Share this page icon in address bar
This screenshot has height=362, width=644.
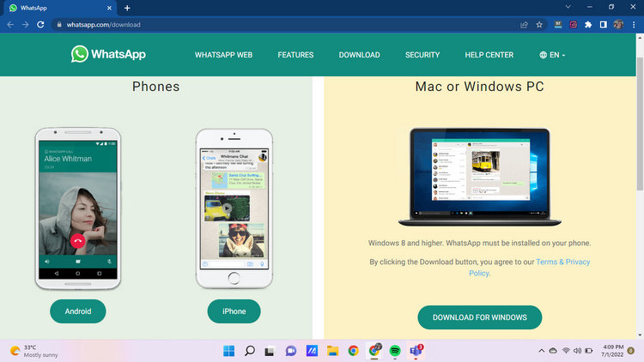pos(524,25)
